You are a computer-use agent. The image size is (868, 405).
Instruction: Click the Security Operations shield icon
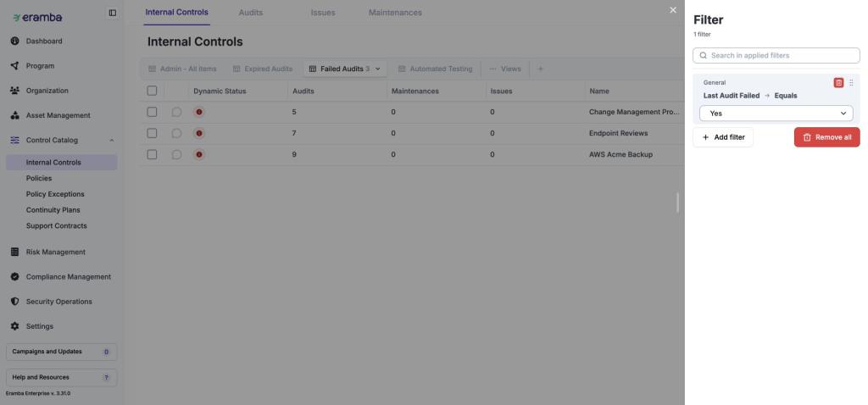[x=15, y=302]
